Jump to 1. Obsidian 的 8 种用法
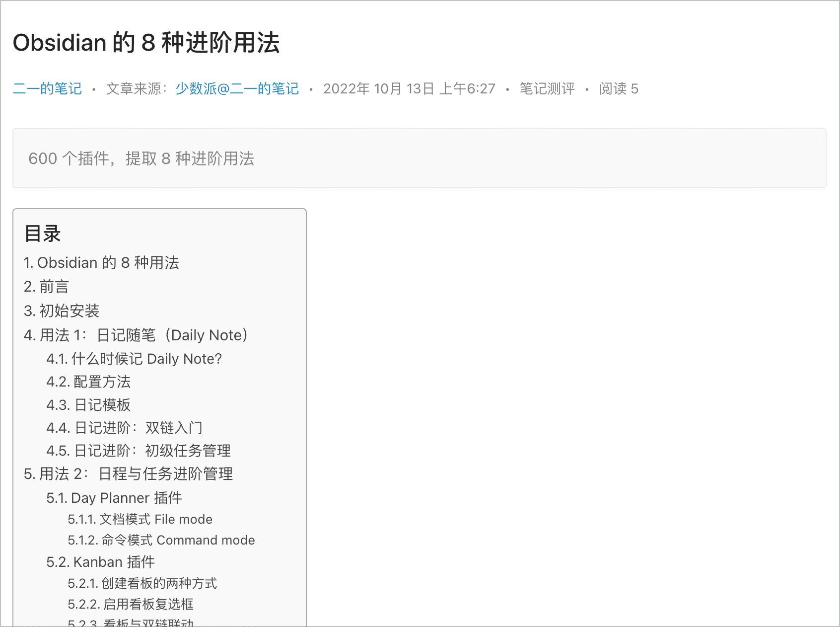Viewport: 840px width, 627px height. point(101,262)
